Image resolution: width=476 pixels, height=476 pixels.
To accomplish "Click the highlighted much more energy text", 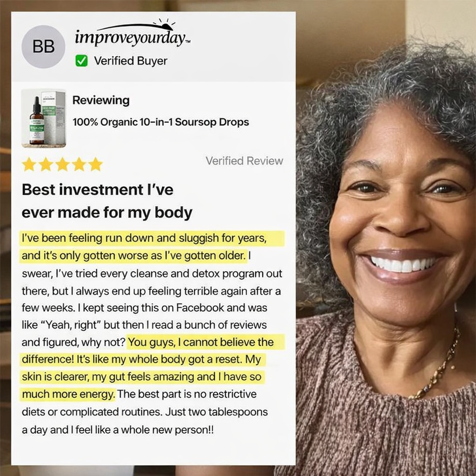I will (67, 394).
